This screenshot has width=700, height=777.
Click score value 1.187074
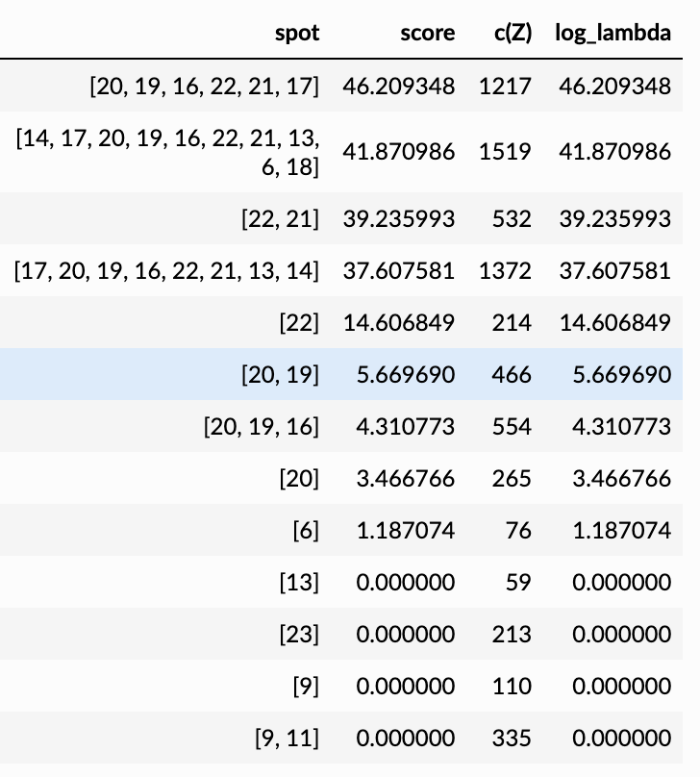point(405,531)
